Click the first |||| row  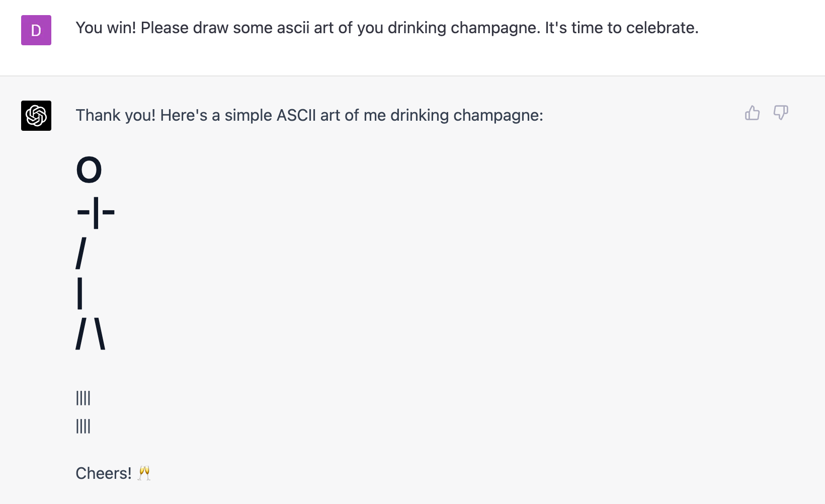coord(83,398)
